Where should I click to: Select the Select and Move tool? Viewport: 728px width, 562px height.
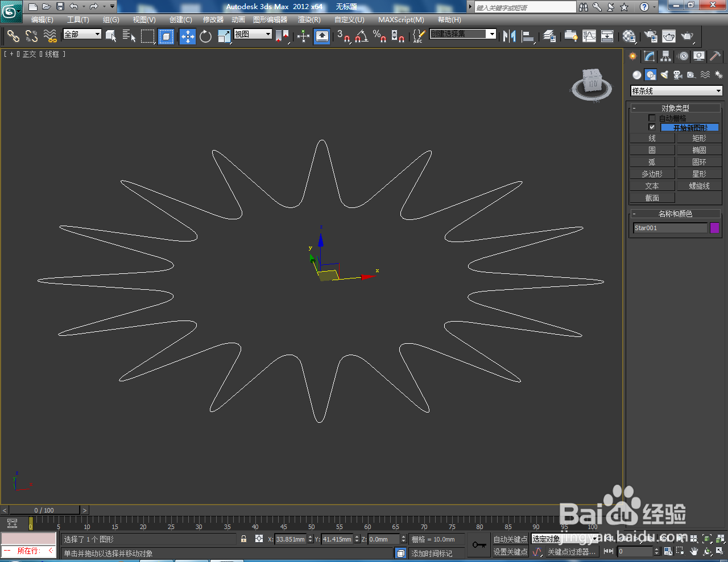click(187, 36)
